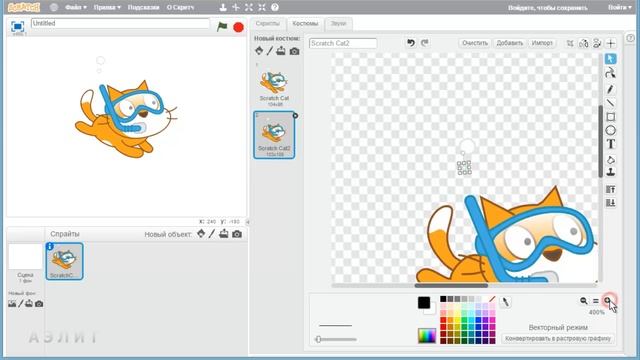The image size is (640, 360).
Task: Open the Подсказки menu item
Action: pyautogui.click(x=143, y=7)
